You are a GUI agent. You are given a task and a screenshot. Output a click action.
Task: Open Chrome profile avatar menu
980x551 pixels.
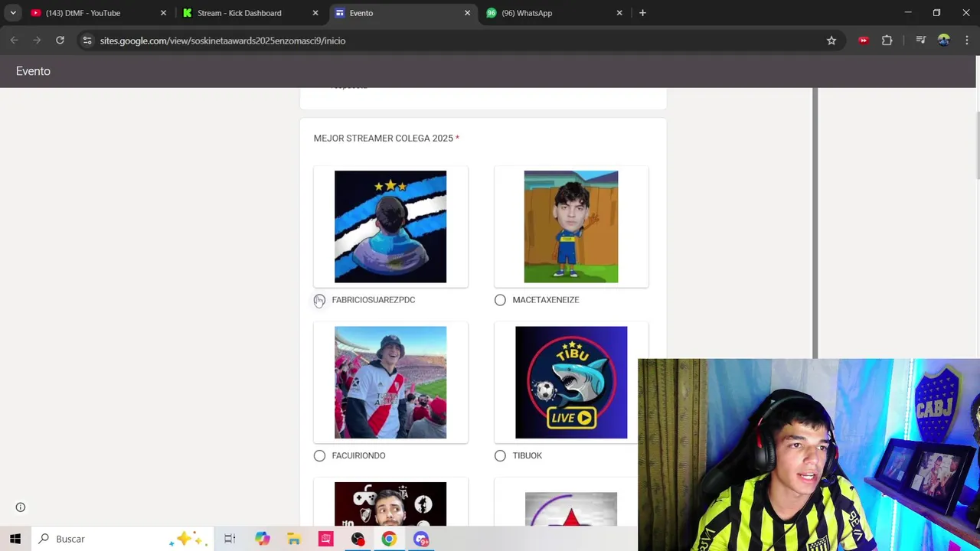point(944,41)
